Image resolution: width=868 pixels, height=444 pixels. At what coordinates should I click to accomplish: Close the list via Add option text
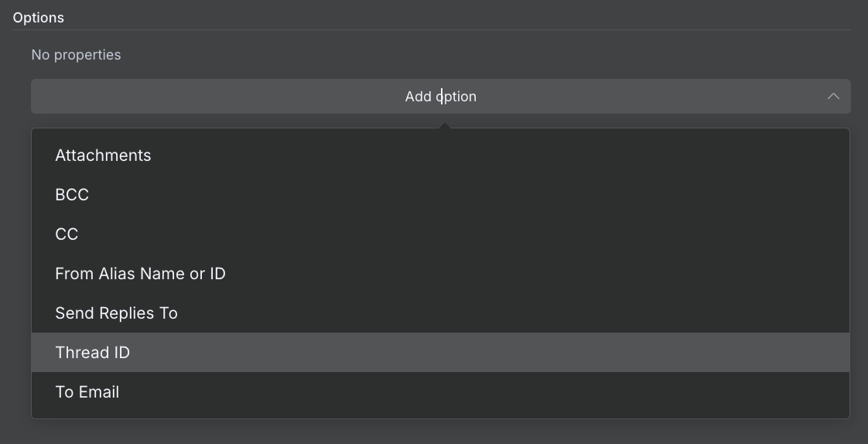pos(440,97)
